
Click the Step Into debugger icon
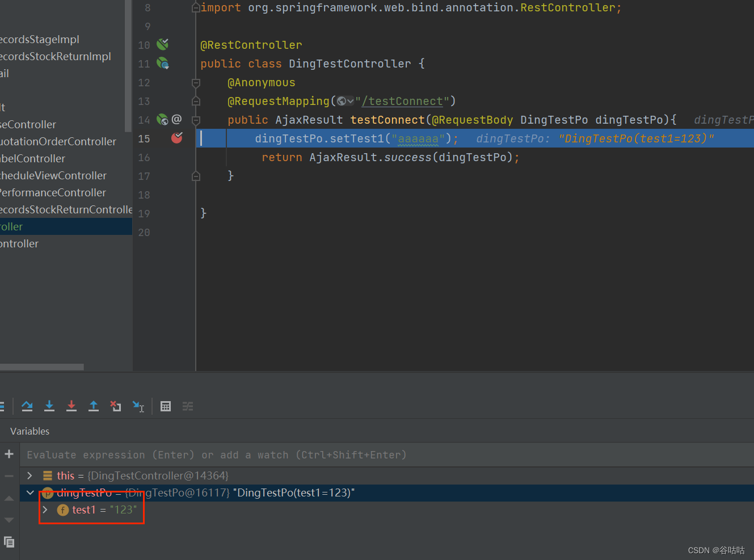coord(49,406)
